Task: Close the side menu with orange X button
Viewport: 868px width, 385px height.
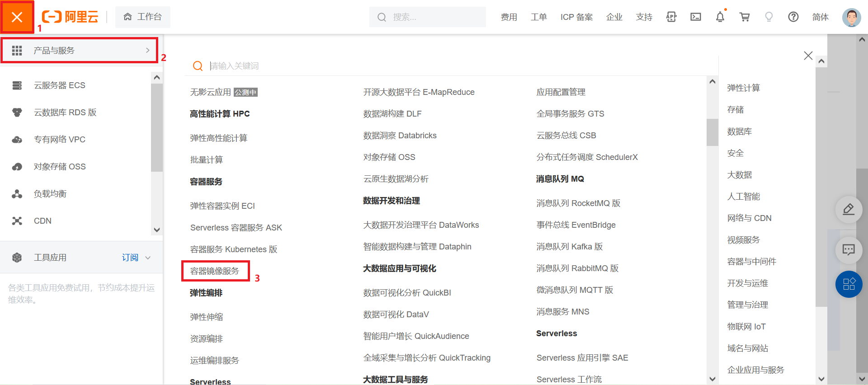Action: 17,17
